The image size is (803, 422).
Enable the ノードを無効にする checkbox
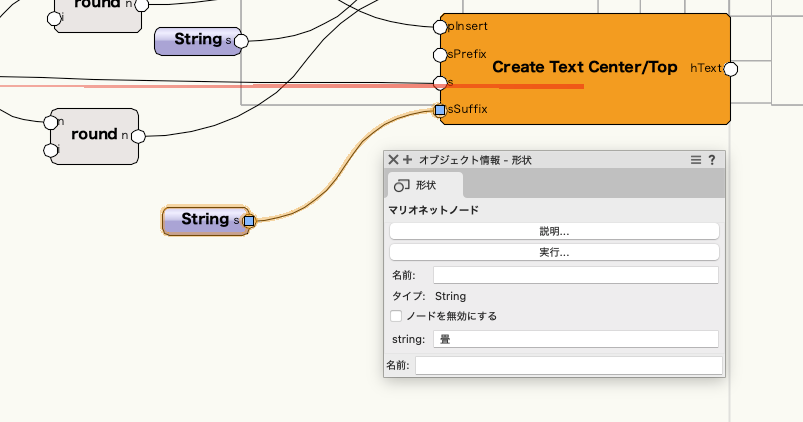tap(397, 316)
